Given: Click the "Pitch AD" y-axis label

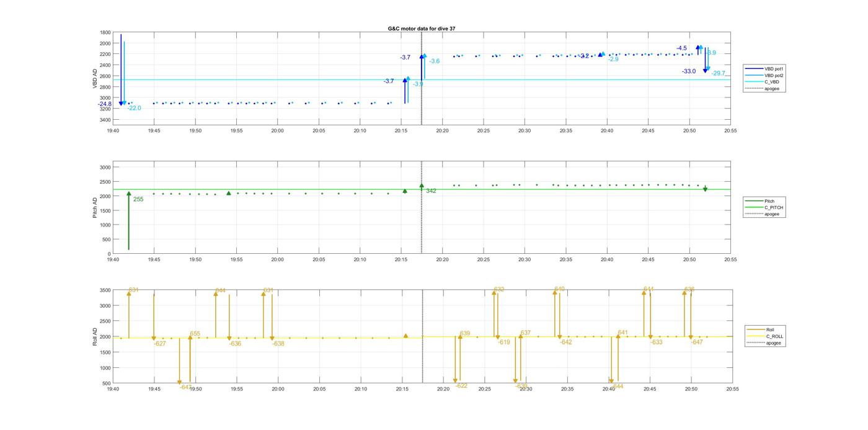Looking at the screenshot, I should [95, 207].
